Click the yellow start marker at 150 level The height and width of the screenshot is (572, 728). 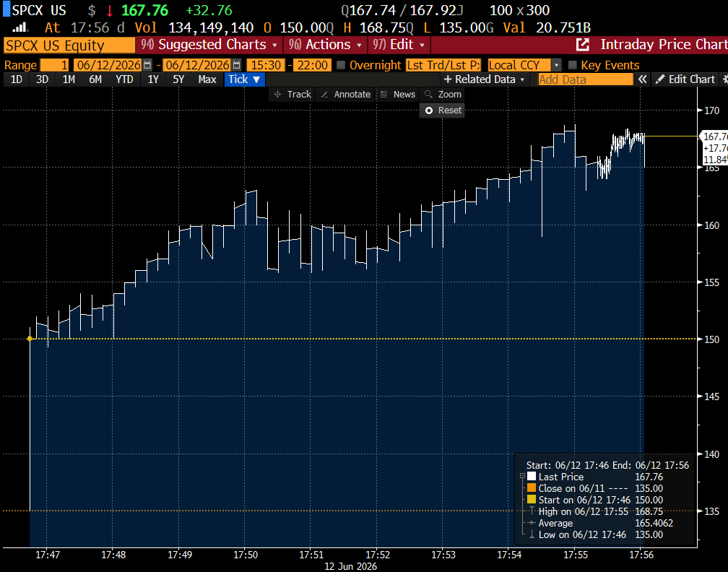(x=30, y=339)
